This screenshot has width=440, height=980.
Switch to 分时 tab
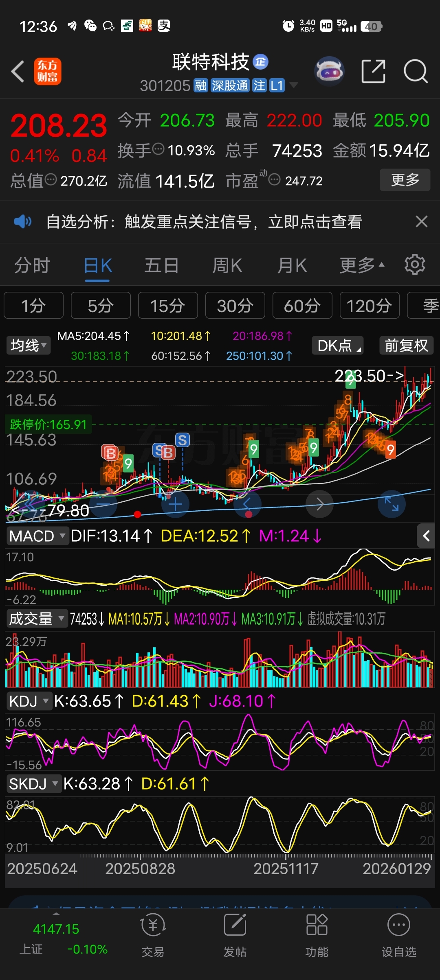[x=32, y=265]
